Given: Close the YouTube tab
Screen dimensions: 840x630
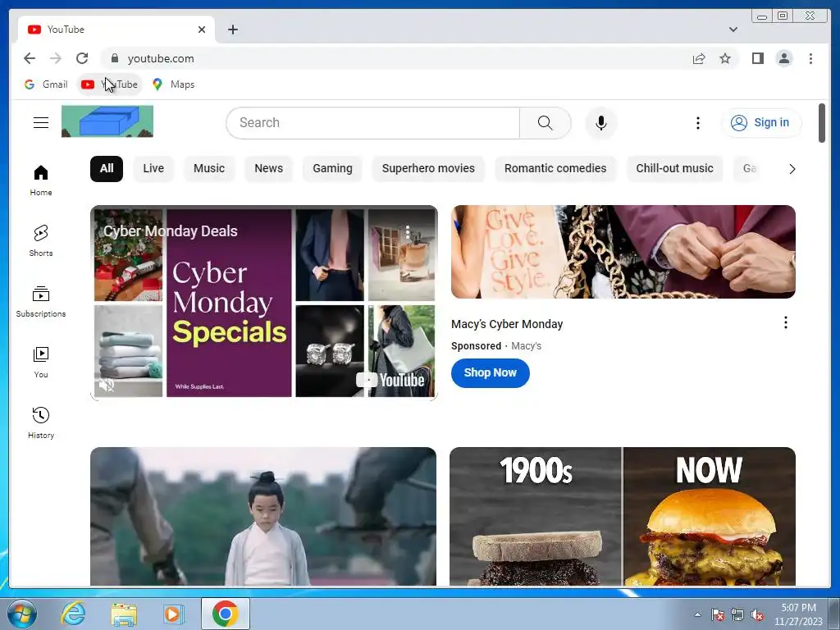Looking at the screenshot, I should point(202,30).
